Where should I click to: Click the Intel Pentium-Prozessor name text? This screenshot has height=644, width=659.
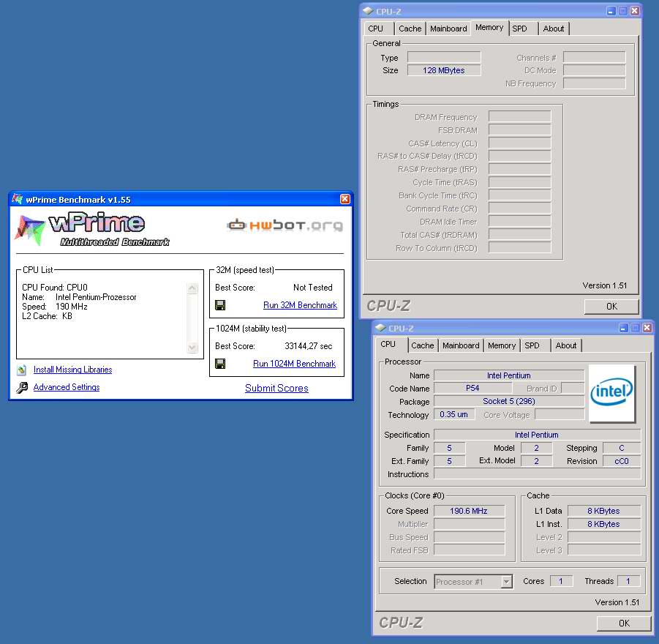[x=96, y=297]
